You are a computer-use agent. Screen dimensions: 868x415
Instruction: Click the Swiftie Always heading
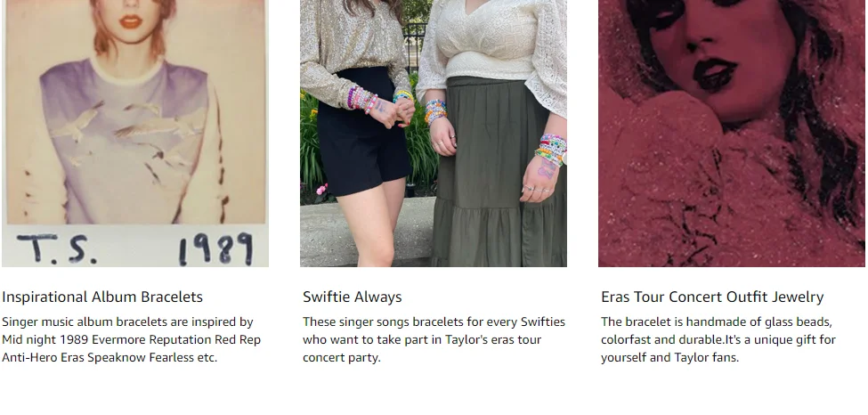[352, 297]
